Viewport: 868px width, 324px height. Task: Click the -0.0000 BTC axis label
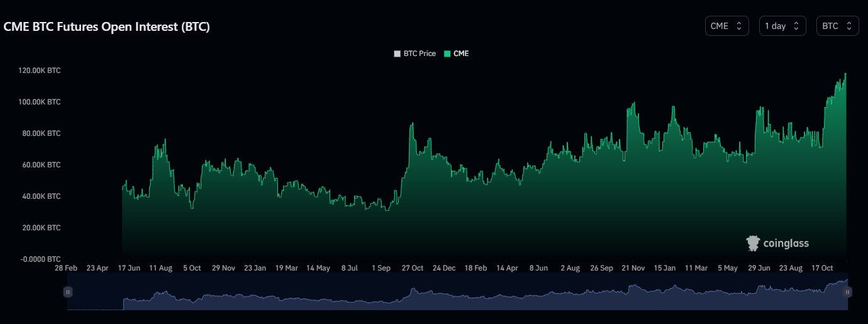point(42,259)
